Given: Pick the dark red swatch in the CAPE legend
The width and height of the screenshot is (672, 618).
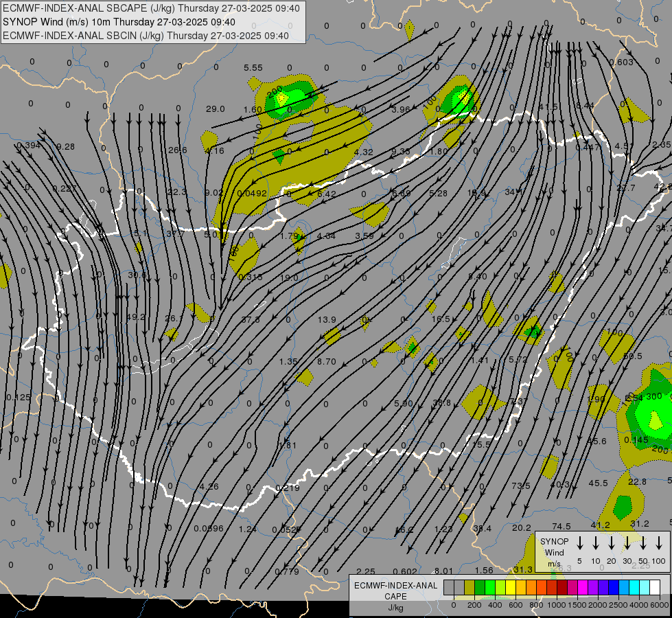Looking at the screenshot, I should click(x=562, y=587).
